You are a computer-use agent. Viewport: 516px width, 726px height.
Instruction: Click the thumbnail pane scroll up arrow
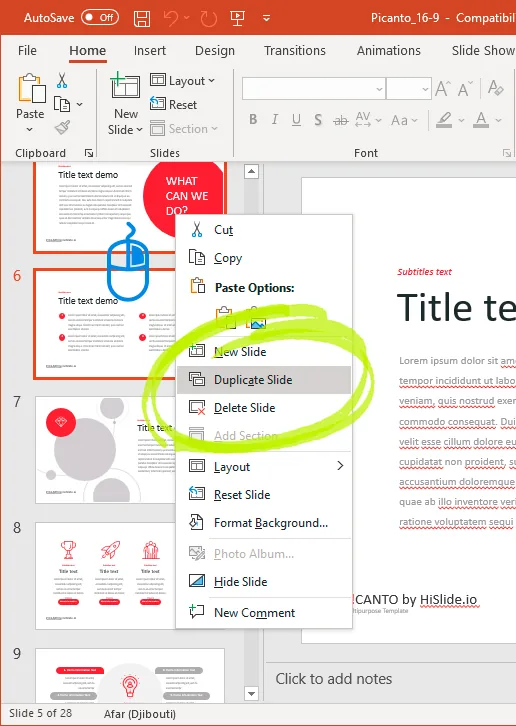click(251, 172)
